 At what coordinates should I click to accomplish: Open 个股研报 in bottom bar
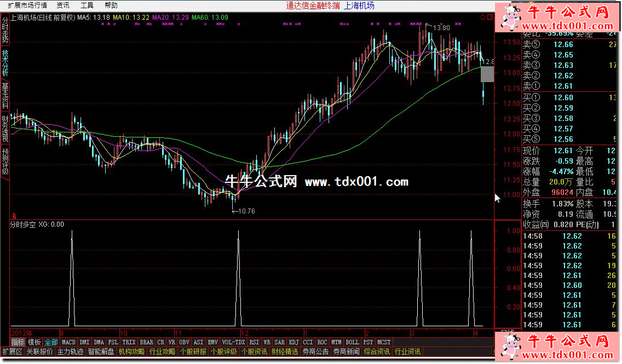[193, 351]
